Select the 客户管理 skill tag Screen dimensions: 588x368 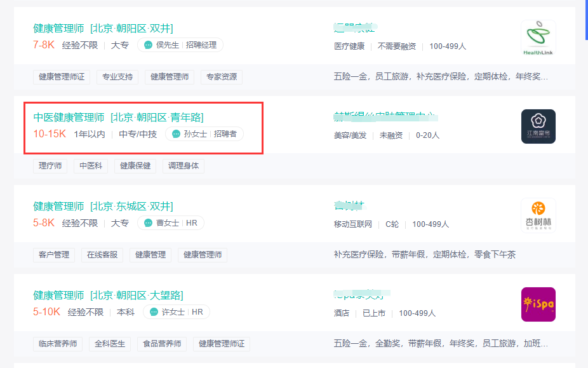point(54,255)
